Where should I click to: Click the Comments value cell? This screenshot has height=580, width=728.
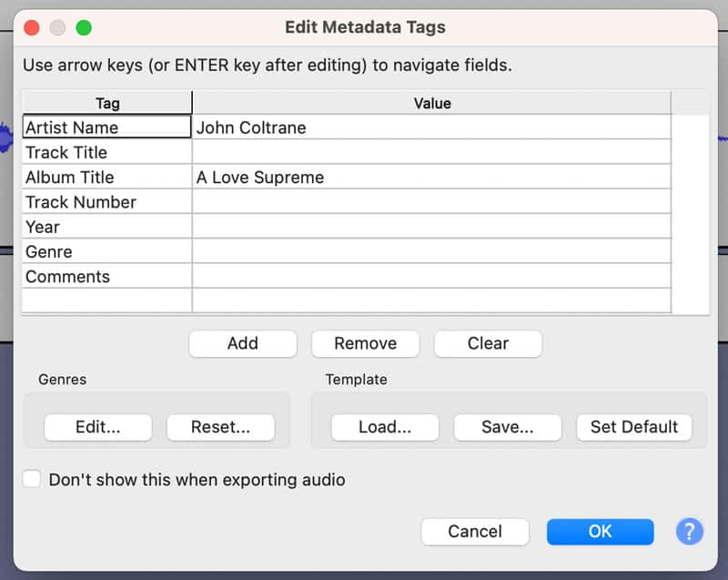pos(431,277)
